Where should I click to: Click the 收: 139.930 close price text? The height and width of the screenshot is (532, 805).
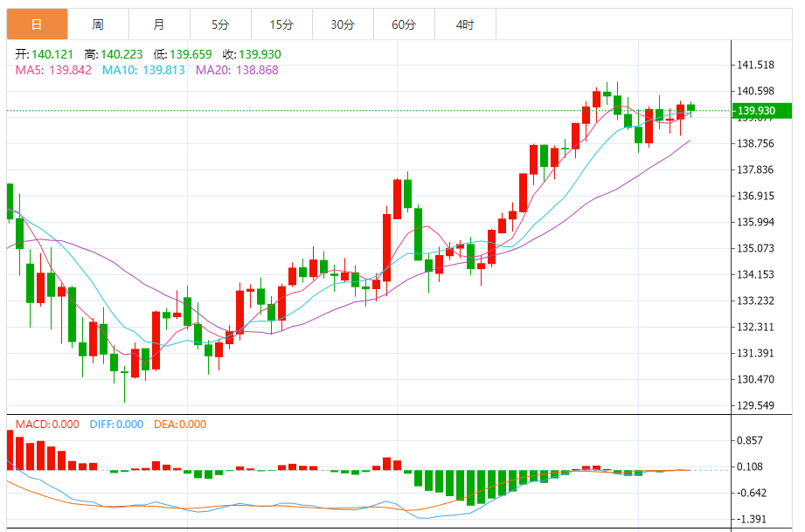(x=252, y=54)
